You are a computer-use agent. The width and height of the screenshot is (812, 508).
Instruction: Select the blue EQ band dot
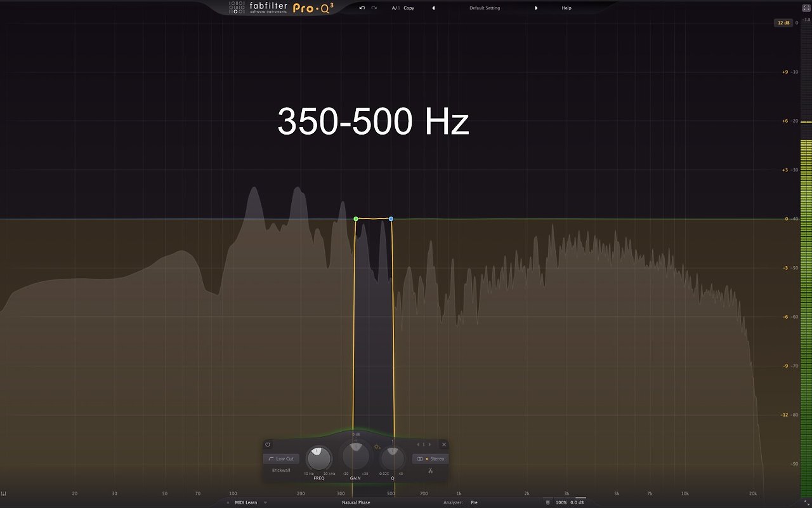point(391,218)
